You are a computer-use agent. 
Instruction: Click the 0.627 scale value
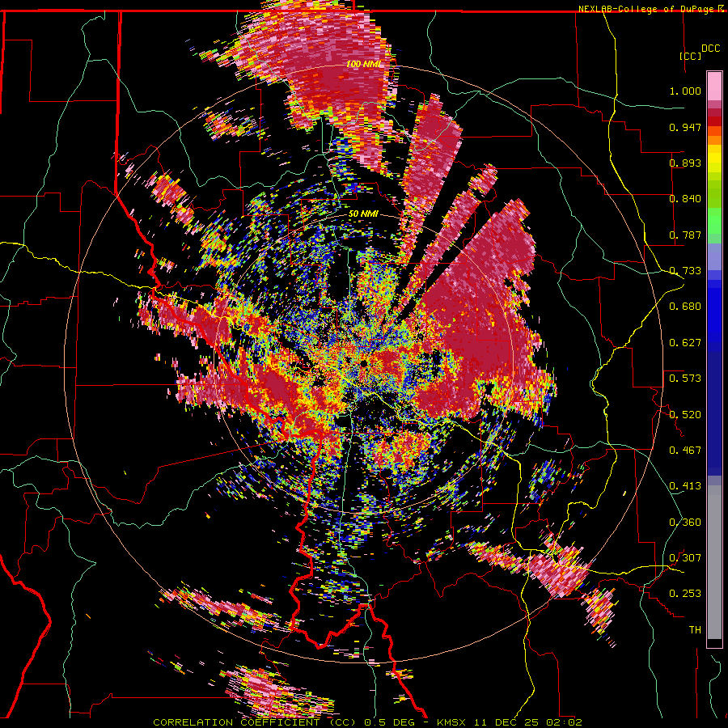(685, 343)
